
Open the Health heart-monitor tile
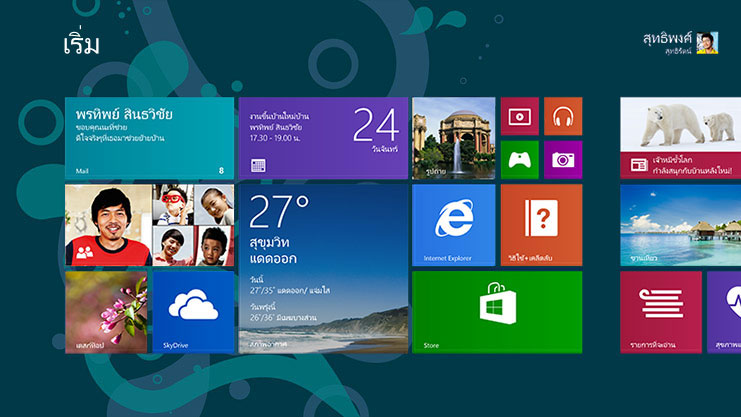pyautogui.click(x=724, y=311)
